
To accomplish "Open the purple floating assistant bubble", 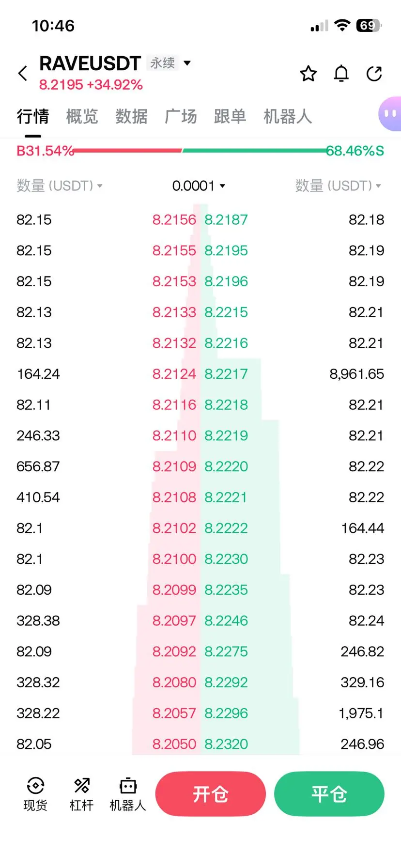I will point(389,114).
